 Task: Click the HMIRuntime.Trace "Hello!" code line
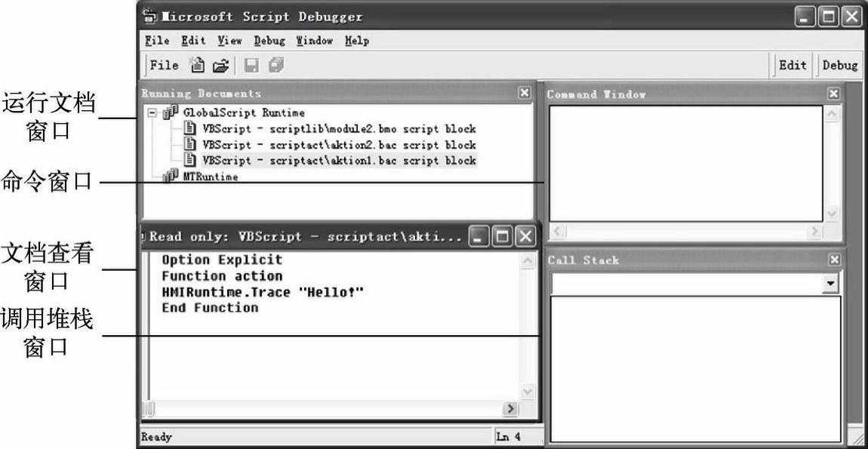tap(263, 292)
